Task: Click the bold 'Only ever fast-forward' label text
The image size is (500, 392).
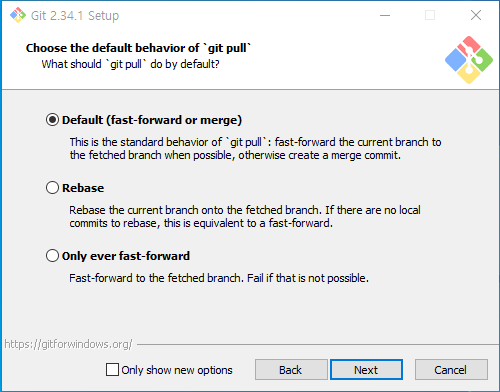Action: pos(126,256)
